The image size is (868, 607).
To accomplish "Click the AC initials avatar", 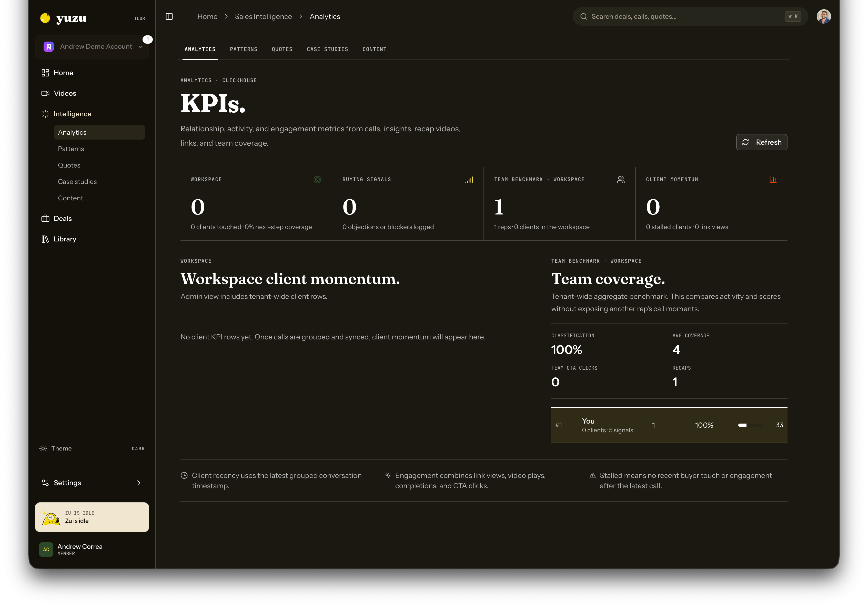I will coord(46,550).
